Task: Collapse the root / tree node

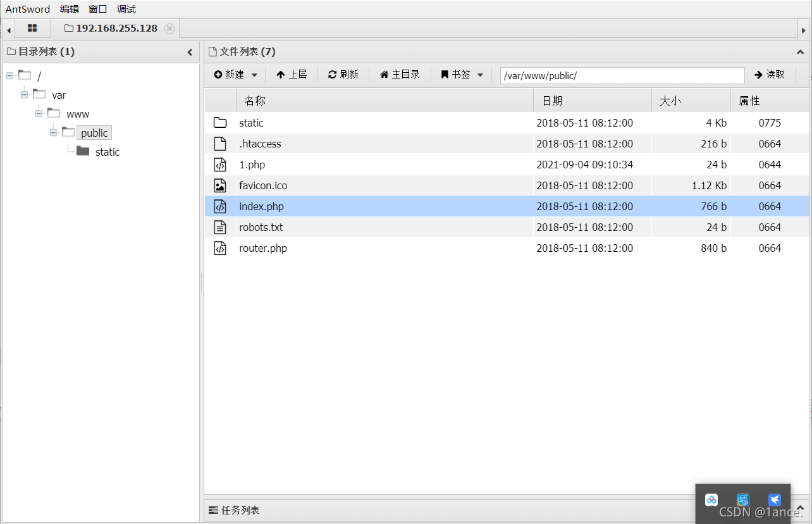Action: (9, 76)
